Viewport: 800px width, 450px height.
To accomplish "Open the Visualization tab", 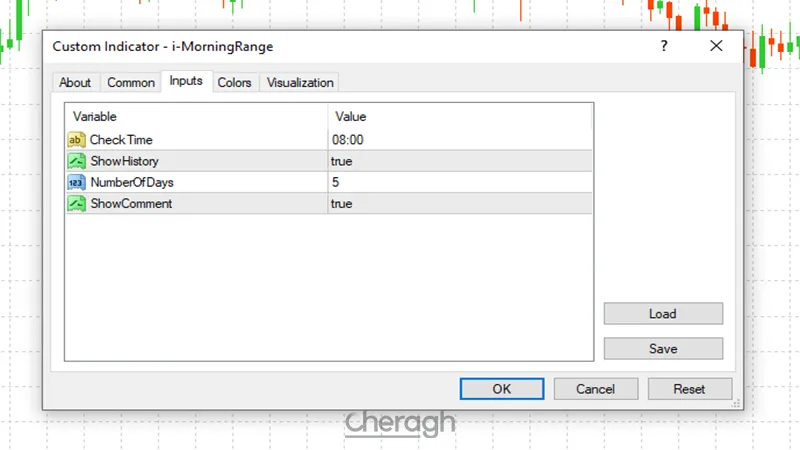I will click(300, 83).
